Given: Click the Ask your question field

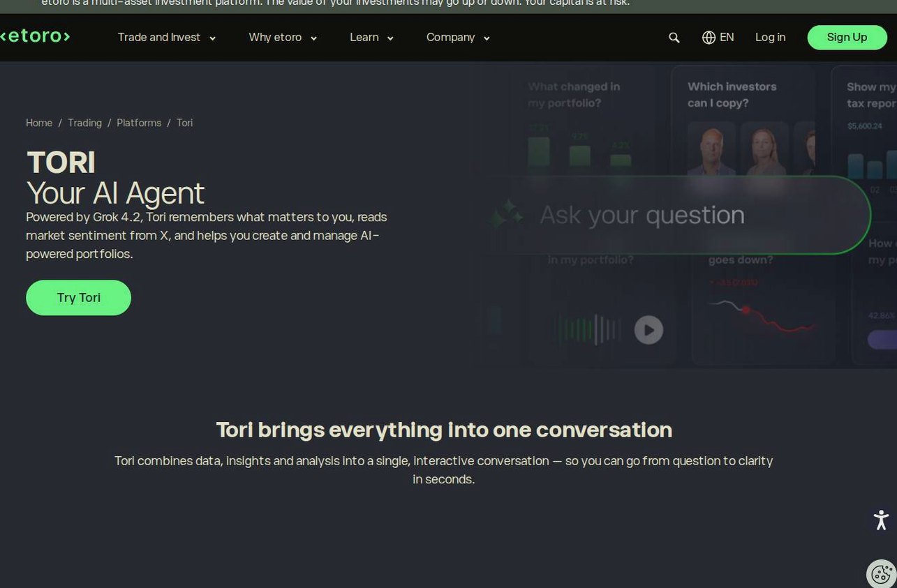Looking at the screenshot, I should tap(688, 215).
